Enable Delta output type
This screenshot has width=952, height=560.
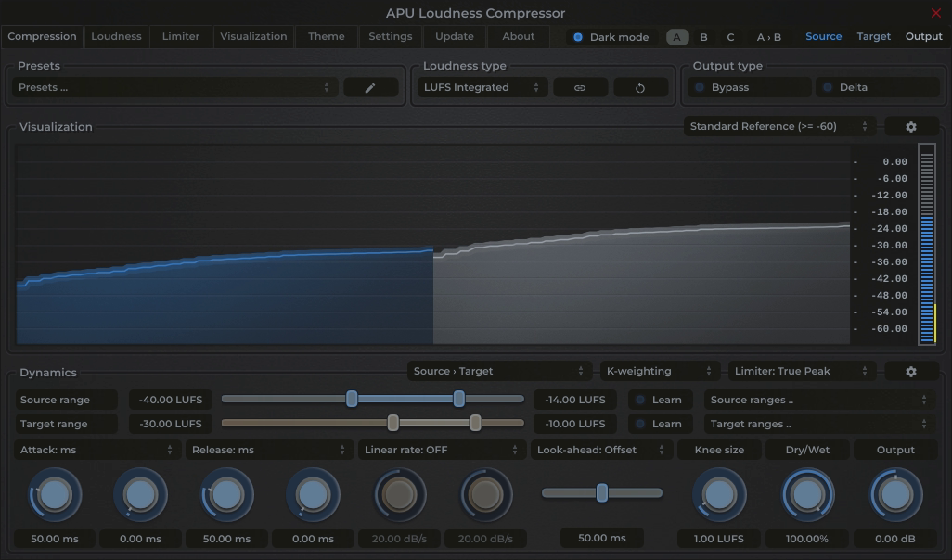click(878, 87)
